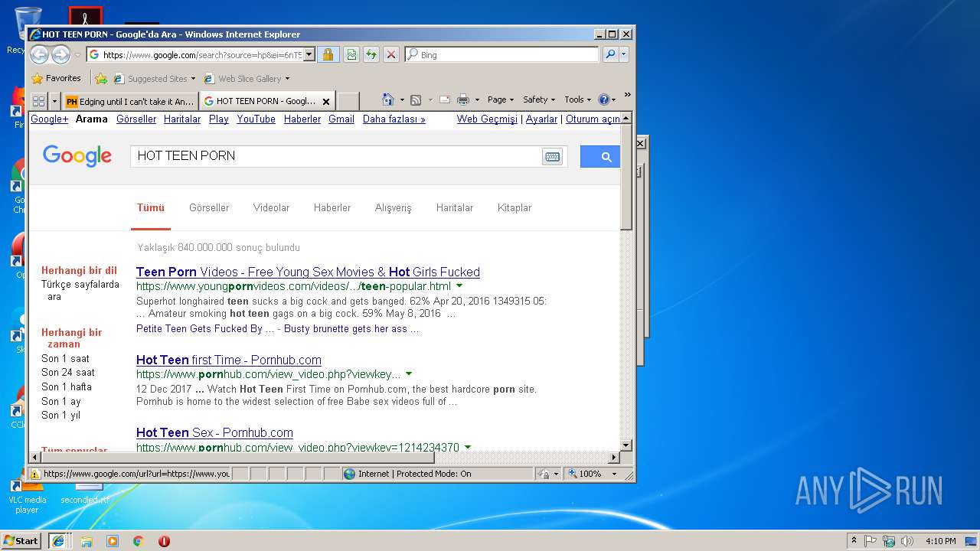980x551 pixels.
Task: Click the IE Forward arrow button
Action: [60, 54]
